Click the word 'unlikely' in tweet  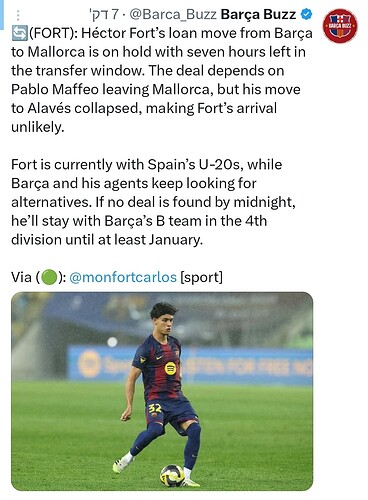coord(37,127)
